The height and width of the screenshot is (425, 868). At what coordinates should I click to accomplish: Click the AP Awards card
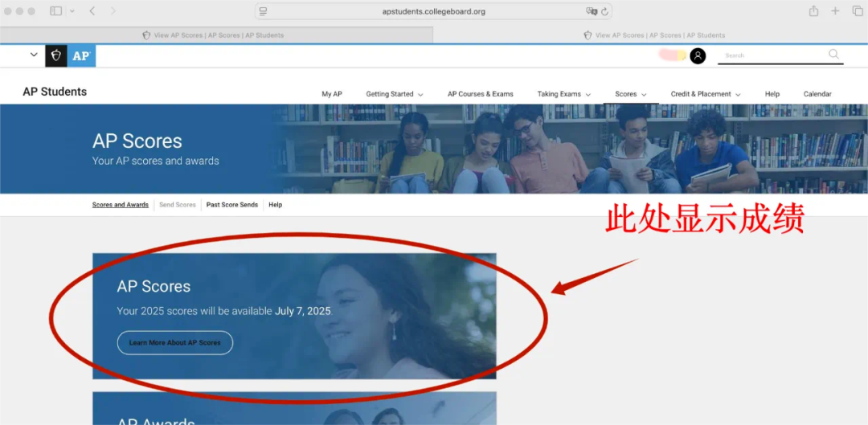pos(294,408)
